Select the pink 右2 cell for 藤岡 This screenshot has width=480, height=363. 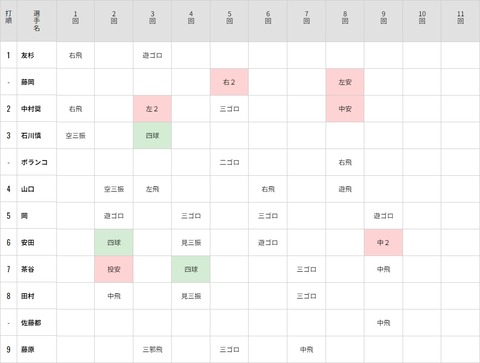(229, 82)
